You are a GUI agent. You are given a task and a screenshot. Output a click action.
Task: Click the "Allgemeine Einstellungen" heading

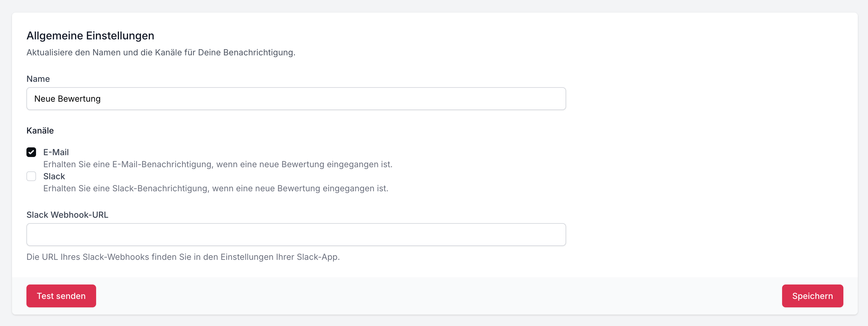[90, 36]
